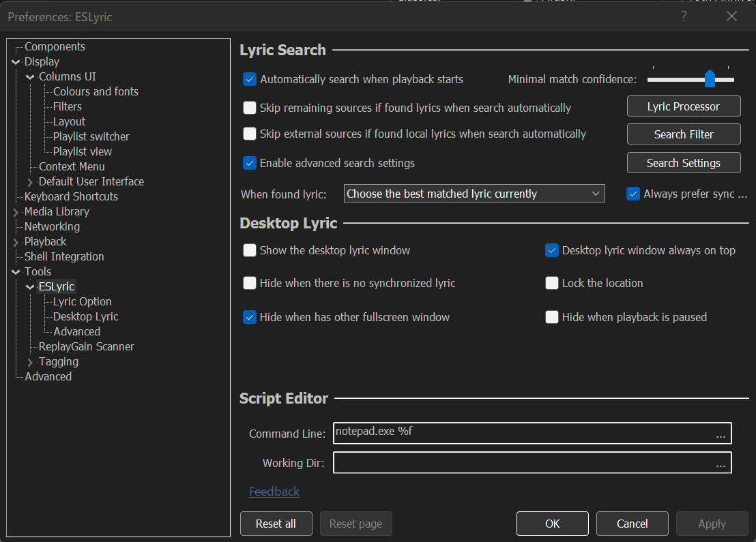Select Desktop Lyric in the sidebar tree

coord(85,316)
